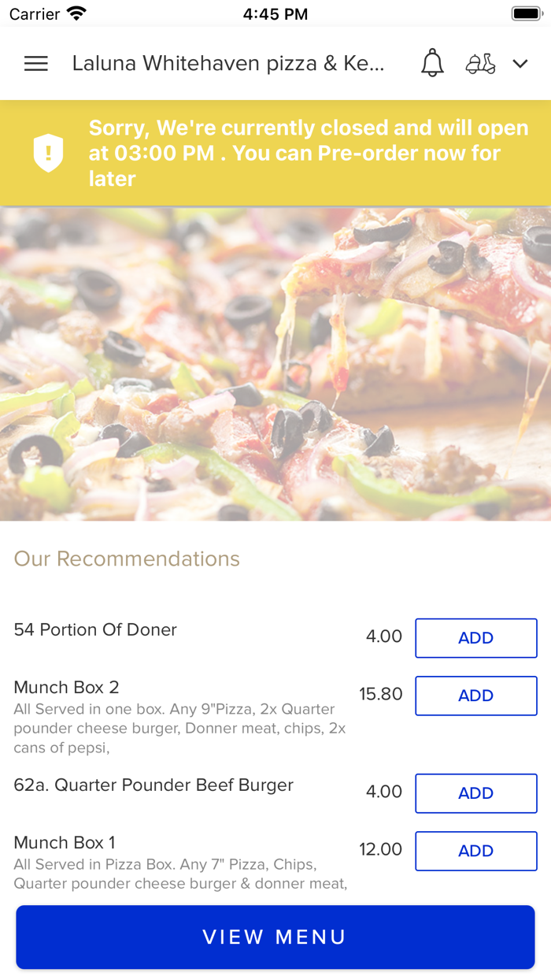
Task: Open notifications via the bell icon
Action: (x=431, y=63)
